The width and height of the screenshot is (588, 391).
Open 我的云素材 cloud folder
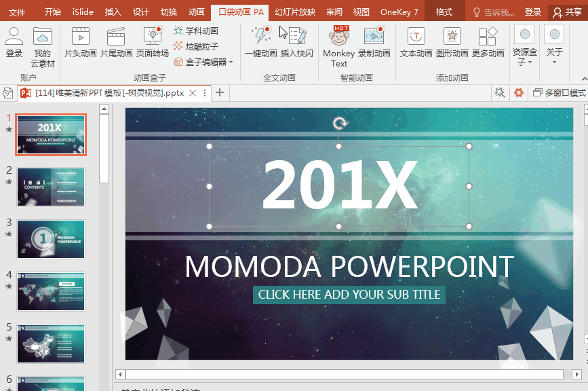42,47
